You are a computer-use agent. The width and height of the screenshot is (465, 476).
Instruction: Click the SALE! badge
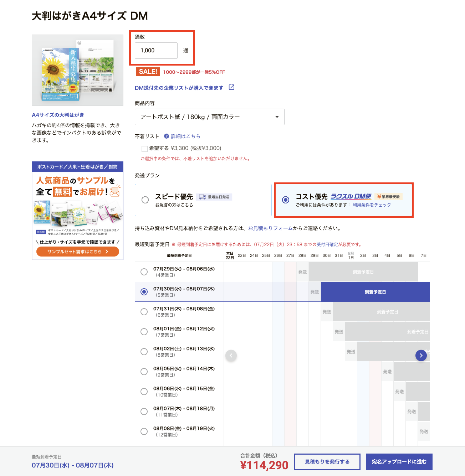point(148,72)
